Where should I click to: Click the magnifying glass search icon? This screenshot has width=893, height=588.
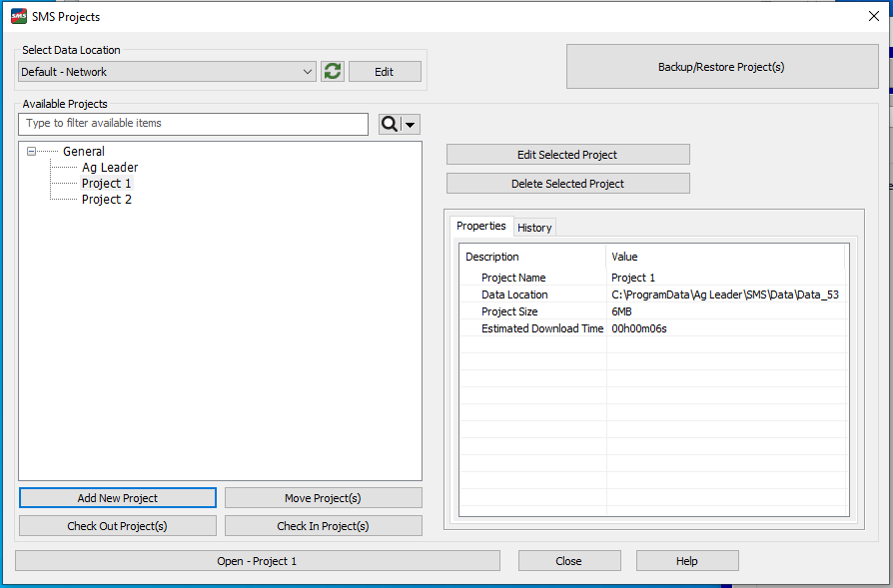pos(390,124)
